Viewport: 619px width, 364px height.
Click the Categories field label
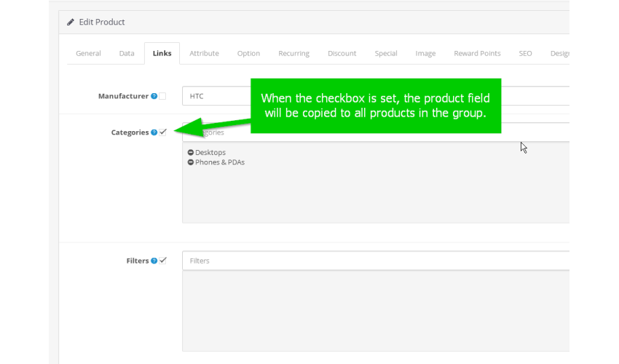(x=130, y=132)
